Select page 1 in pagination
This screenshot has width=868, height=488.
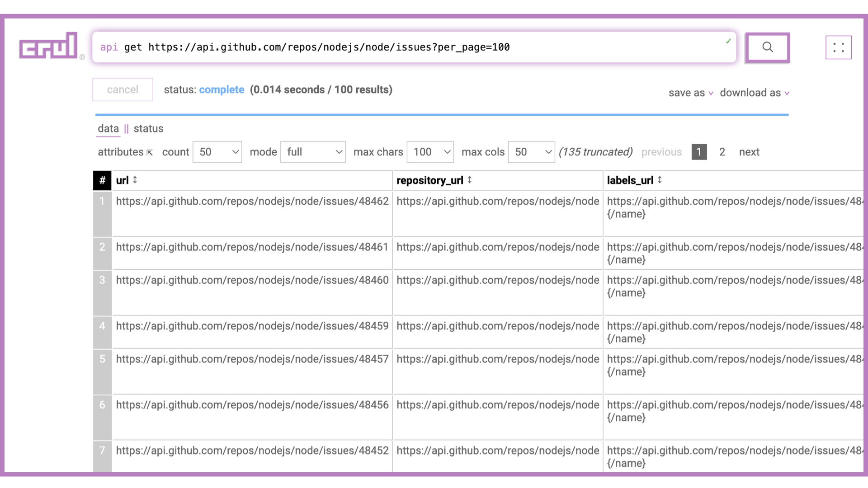pyautogui.click(x=699, y=152)
